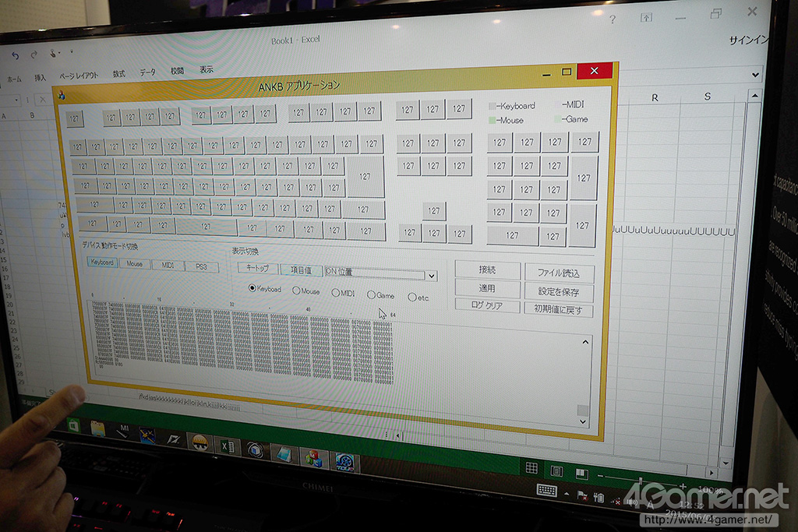Click the キートップ display button

point(257,267)
